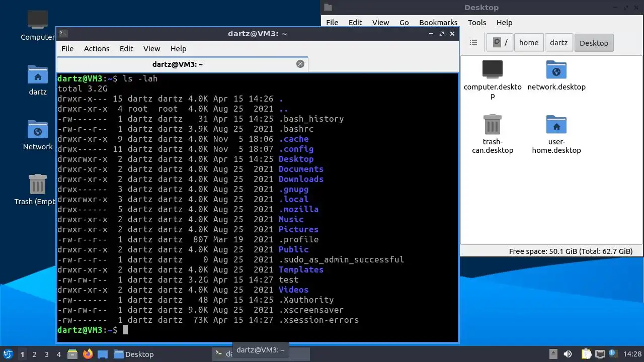Go to dartz in the path bar
This screenshot has height=362, width=644.
coord(558,43)
